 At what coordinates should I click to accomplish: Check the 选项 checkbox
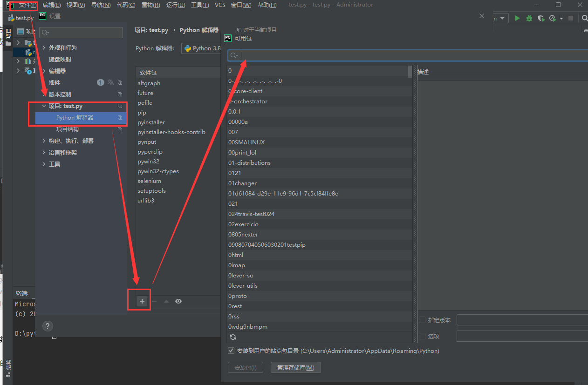[x=423, y=336]
